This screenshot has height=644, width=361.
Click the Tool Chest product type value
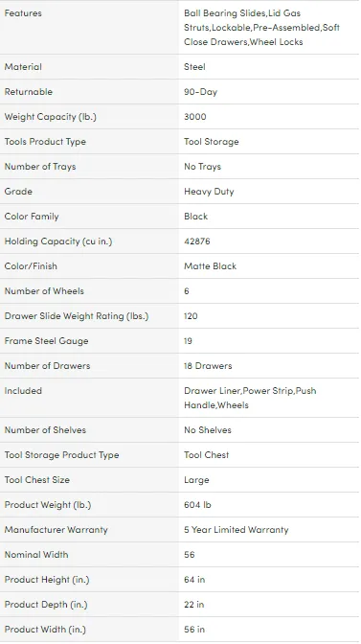206,455
